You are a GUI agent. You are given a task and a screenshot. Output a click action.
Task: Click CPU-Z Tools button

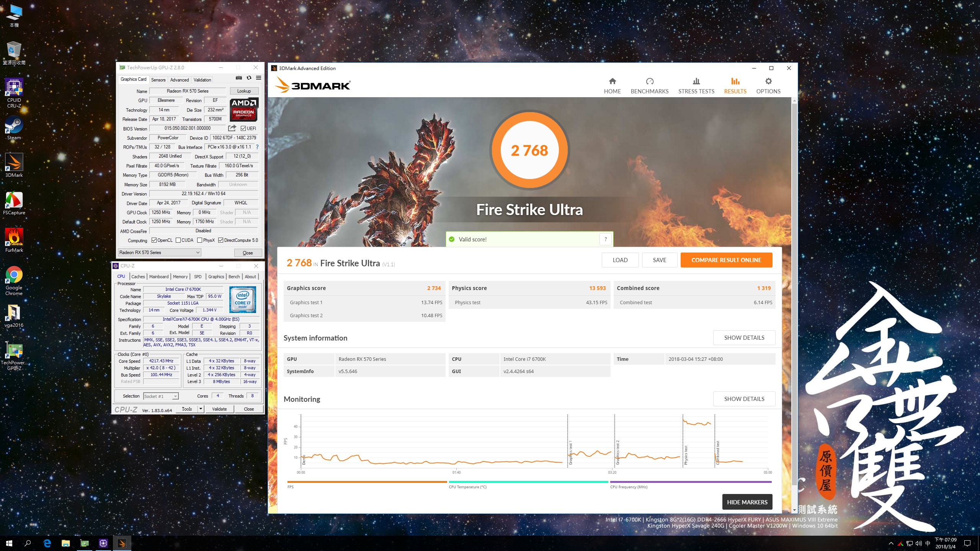[187, 409]
